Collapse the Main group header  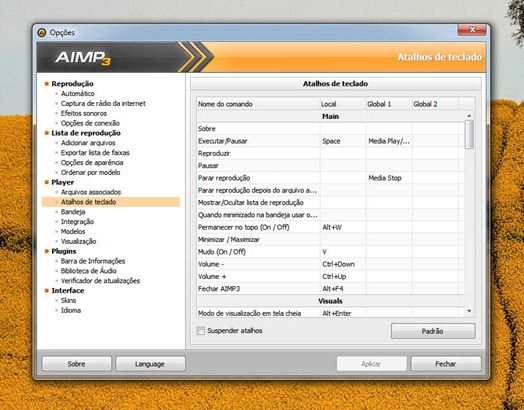point(331,116)
